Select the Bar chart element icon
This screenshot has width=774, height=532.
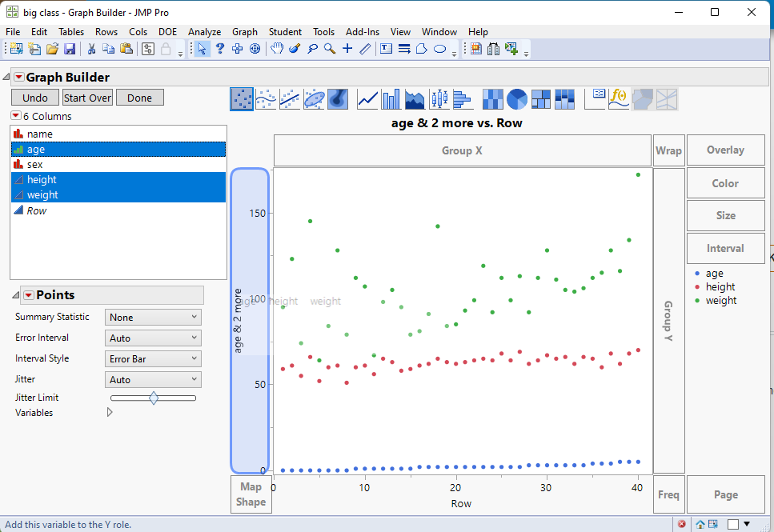point(391,99)
